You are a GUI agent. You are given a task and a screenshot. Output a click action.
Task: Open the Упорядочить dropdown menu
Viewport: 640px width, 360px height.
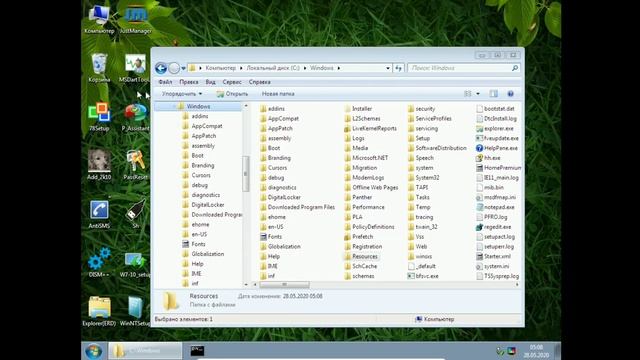click(182, 94)
